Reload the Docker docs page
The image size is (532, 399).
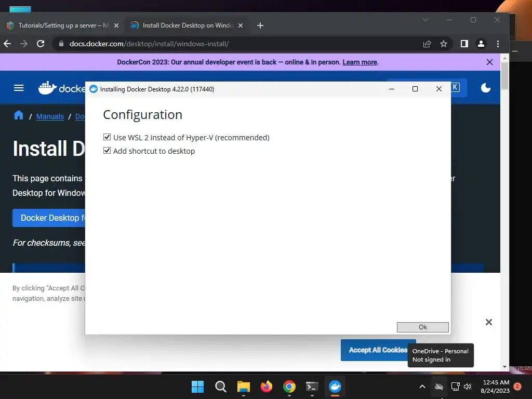click(x=41, y=44)
